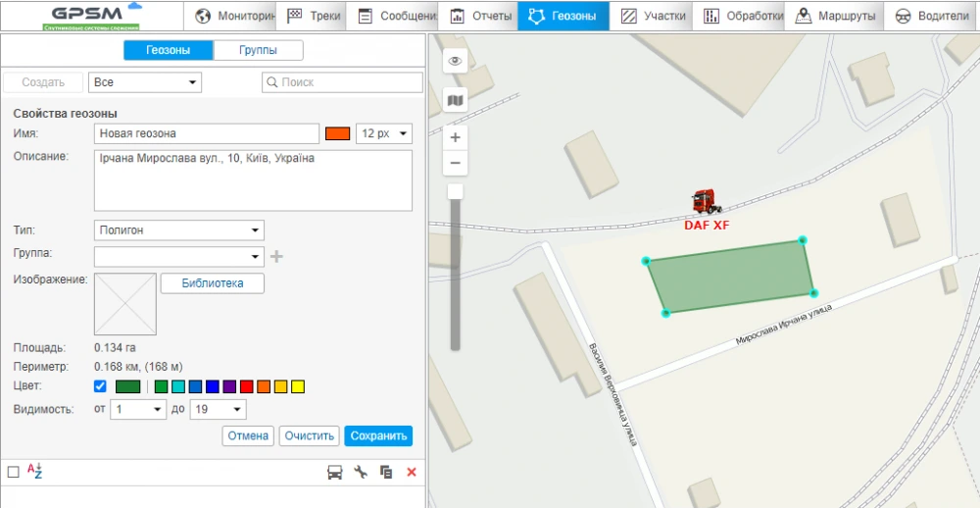Zoom out with the minus button
The image size is (980, 509).
tap(455, 163)
